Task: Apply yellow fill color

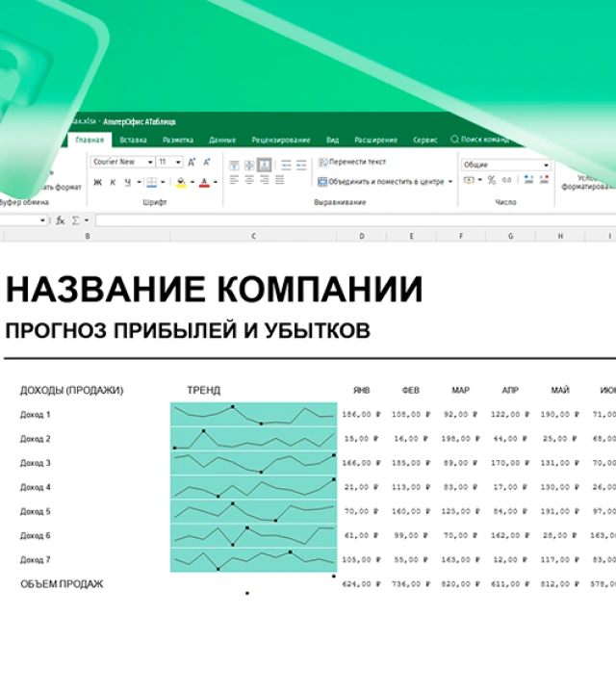Action: (181, 182)
